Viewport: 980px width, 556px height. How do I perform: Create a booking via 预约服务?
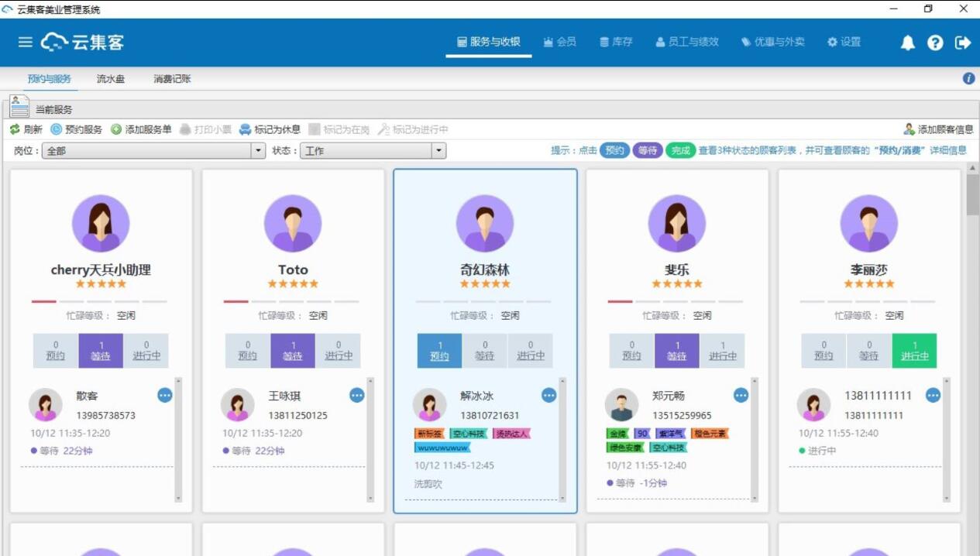tap(76, 129)
